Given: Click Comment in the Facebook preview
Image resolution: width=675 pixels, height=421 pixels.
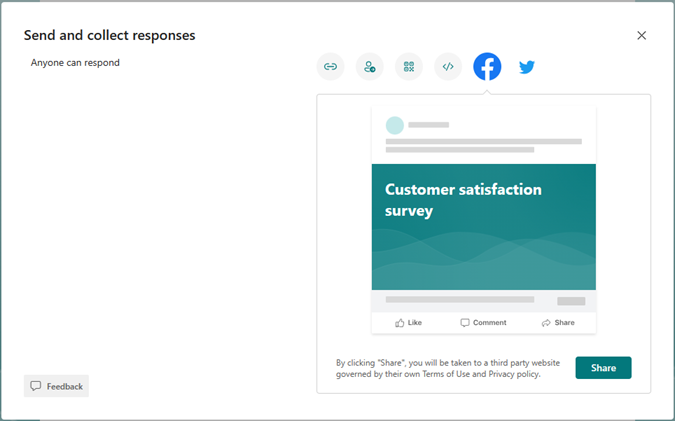Looking at the screenshot, I should (483, 322).
